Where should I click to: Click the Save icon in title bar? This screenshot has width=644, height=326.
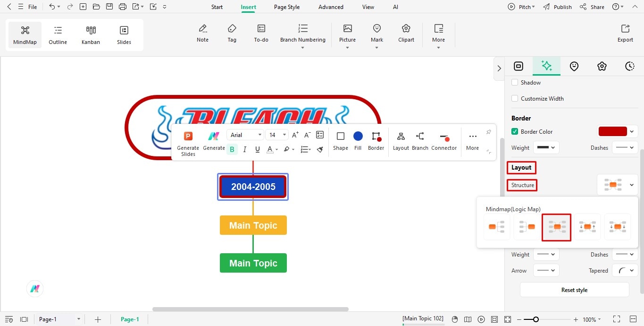109,7
